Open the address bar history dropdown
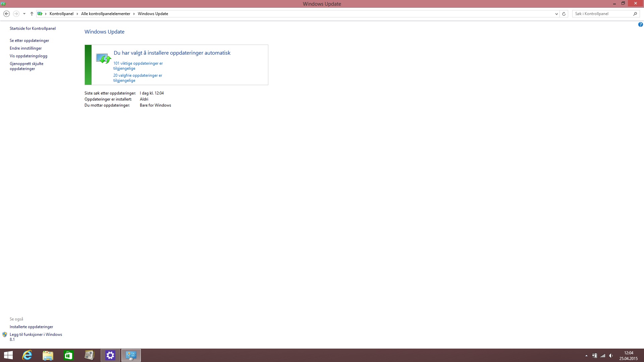Viewport: 644px width, 362px height. 556,14
